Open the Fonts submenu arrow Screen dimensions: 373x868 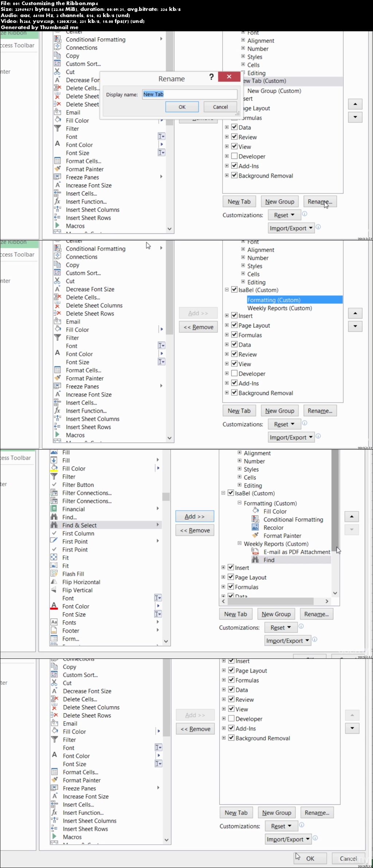[158, 622]
